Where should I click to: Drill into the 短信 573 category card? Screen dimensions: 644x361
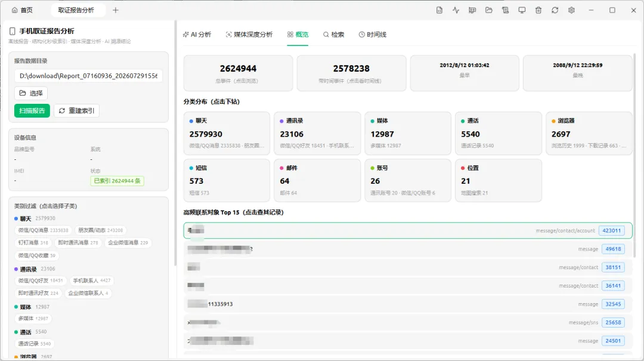pos(227,180)
